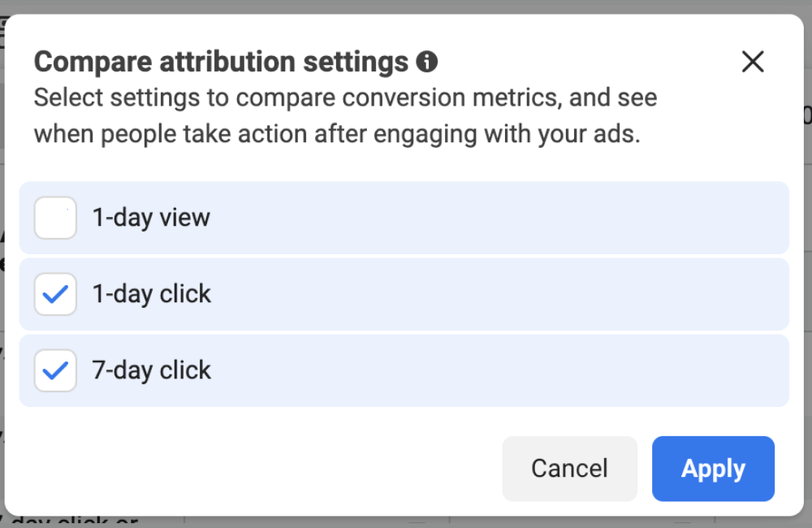This screenshot has width=812, height=528.
Task: Click the X to close the dialog
Action: pos(753,61)
